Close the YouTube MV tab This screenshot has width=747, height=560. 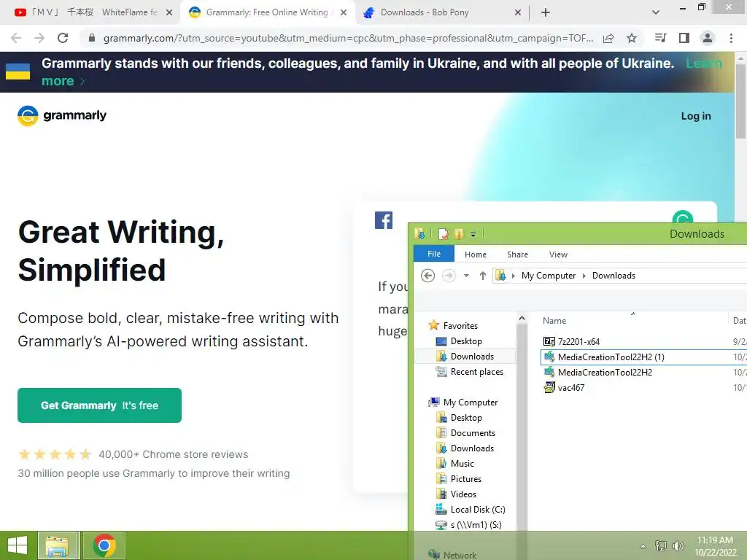point(169,12)
